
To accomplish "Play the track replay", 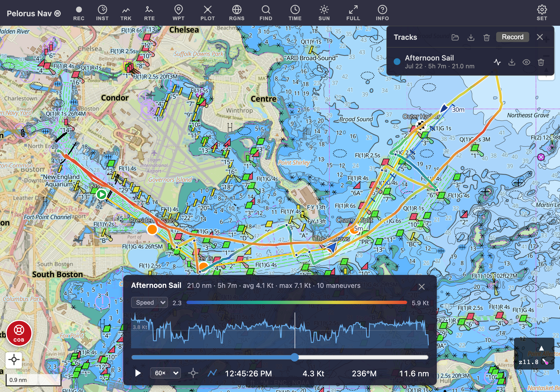I will tap(138, 373).
